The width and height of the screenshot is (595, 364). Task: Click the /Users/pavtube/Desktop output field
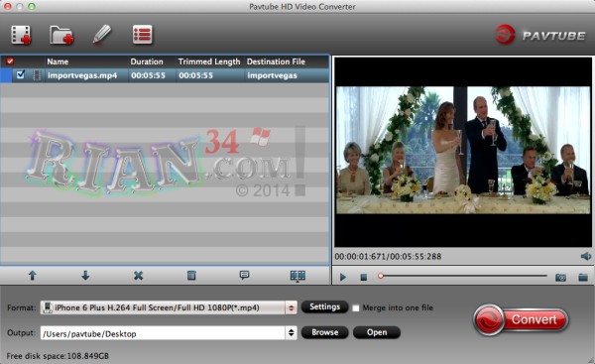164,333
